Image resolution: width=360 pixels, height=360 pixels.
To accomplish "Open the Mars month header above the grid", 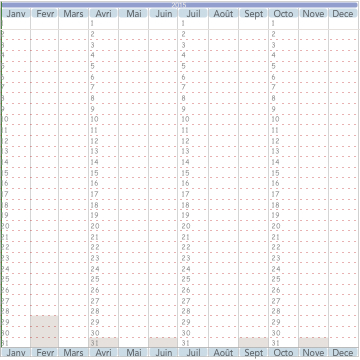I will 73,13.
